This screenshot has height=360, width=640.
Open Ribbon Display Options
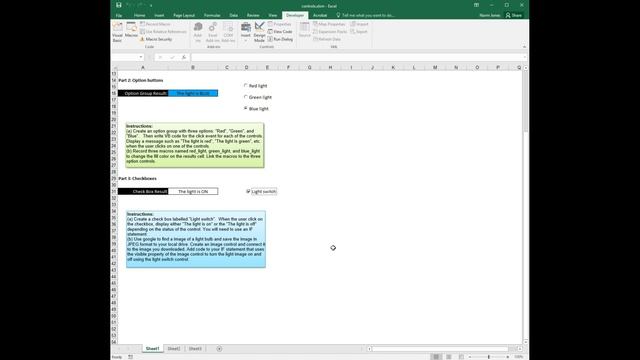tap(476, 5)
